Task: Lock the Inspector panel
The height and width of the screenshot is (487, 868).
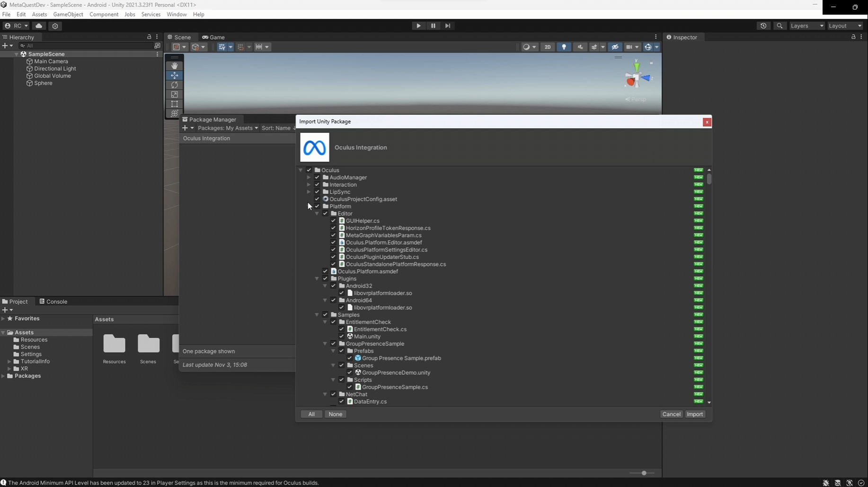Action: 853,37
